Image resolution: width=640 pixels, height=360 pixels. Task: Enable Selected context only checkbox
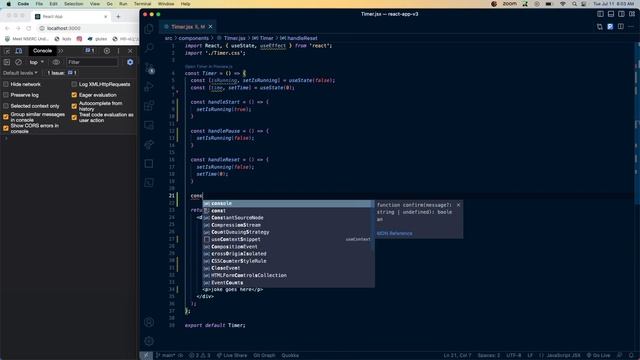pyautogui.click(x=6, y=106)
